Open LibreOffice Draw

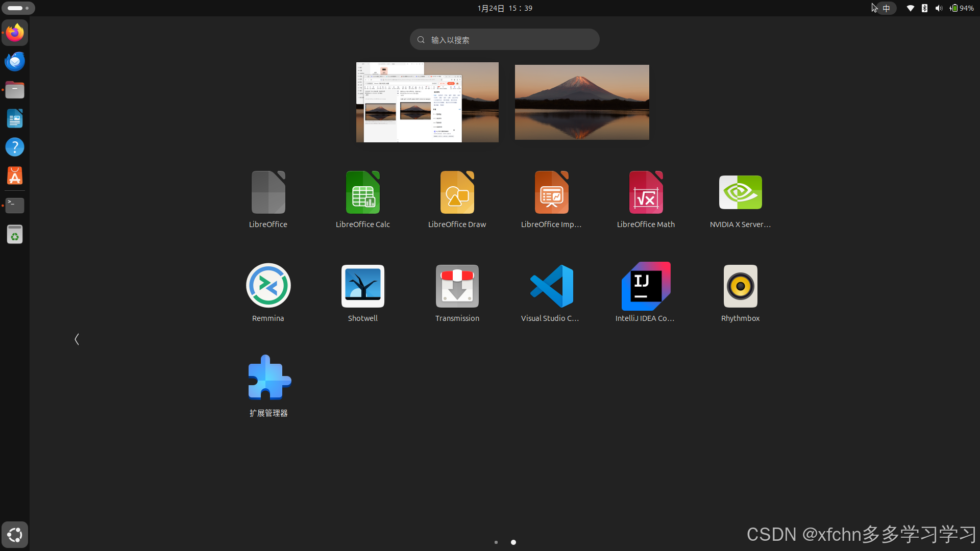pos(457,199)
